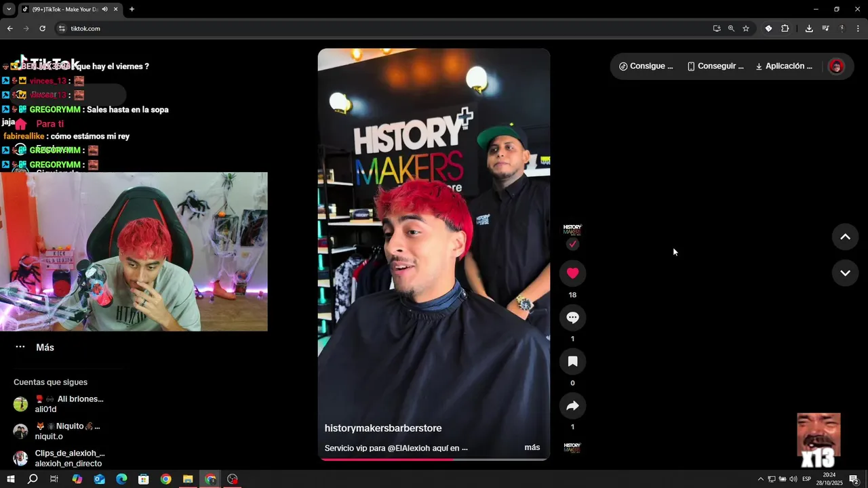Go to the previous video with up arrow
The width and height of the screenshot is (868, 488).
[845, 237]
